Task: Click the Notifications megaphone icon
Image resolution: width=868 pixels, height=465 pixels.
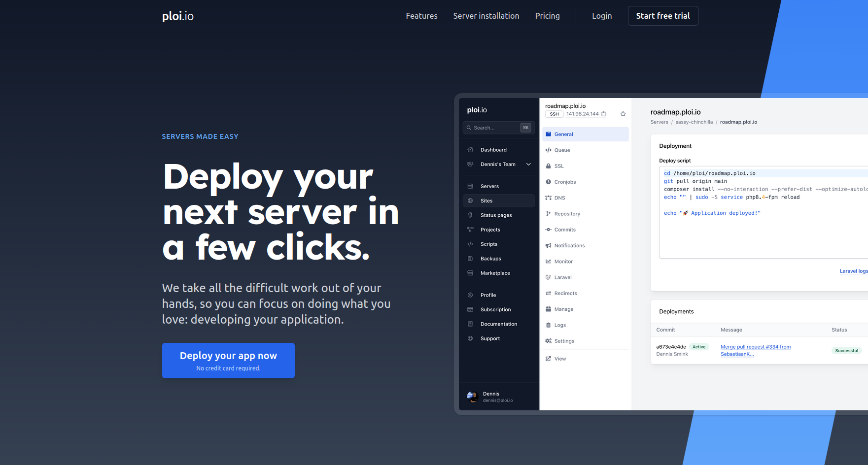Action: 548,245
